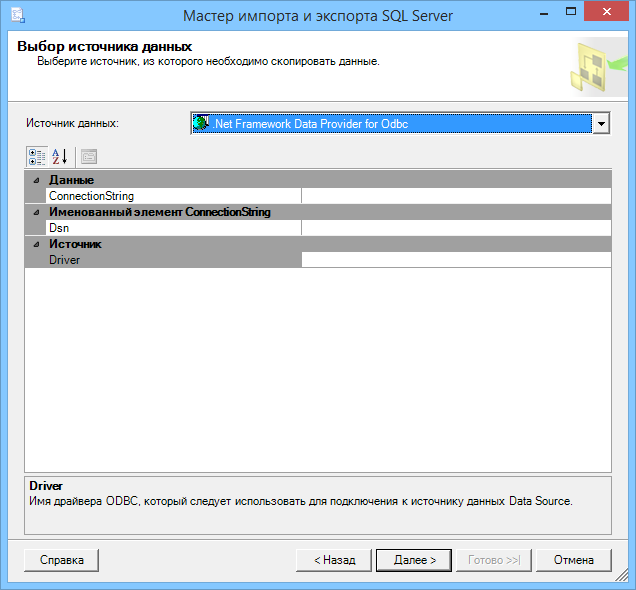The image size is (636, 590).
Task: Click the Driver value field
Action: point(456,260)
